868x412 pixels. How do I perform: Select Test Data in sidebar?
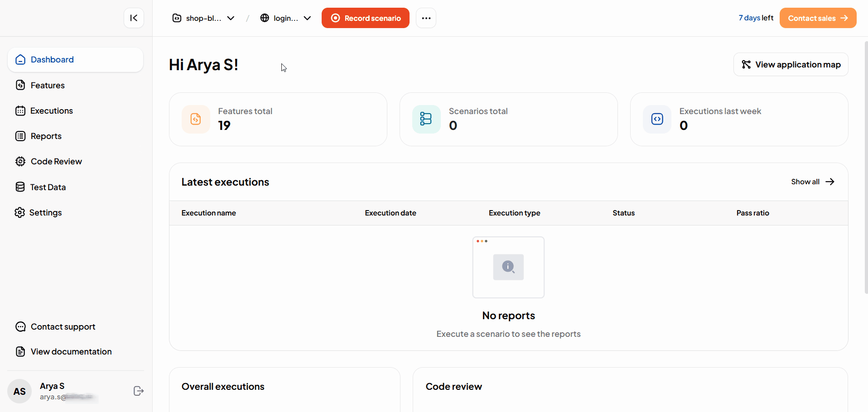[x=48, y=187]
